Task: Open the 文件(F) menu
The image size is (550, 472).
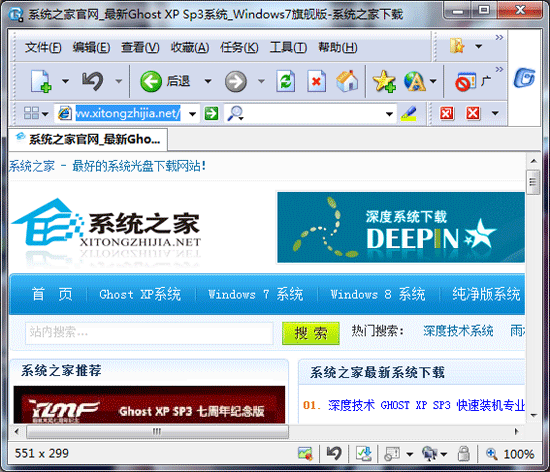Action: click(x=43, y=47)
